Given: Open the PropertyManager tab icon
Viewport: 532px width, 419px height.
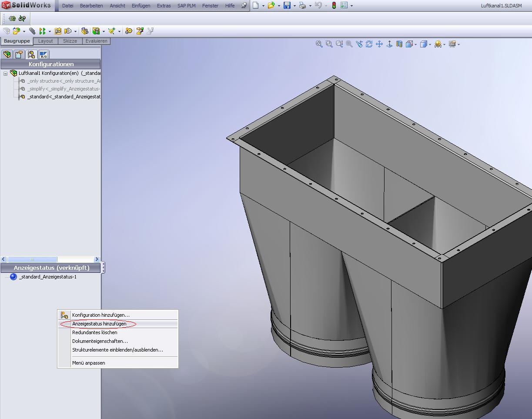Looking at the screenshot, I should point(19,54).
